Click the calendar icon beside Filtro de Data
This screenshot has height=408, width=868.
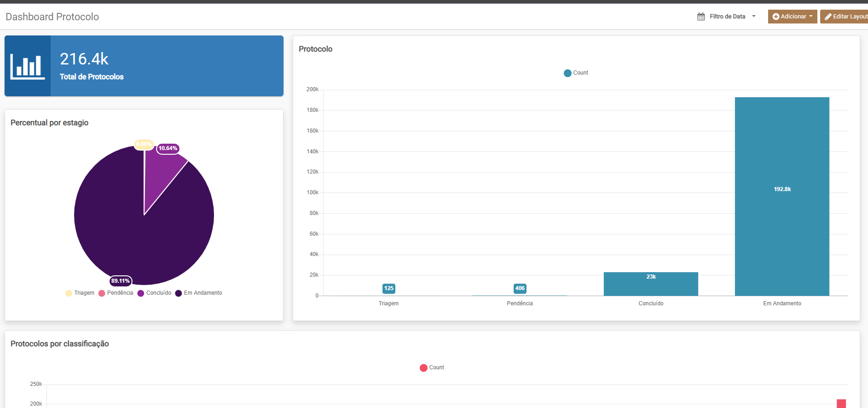pos(701,17)
